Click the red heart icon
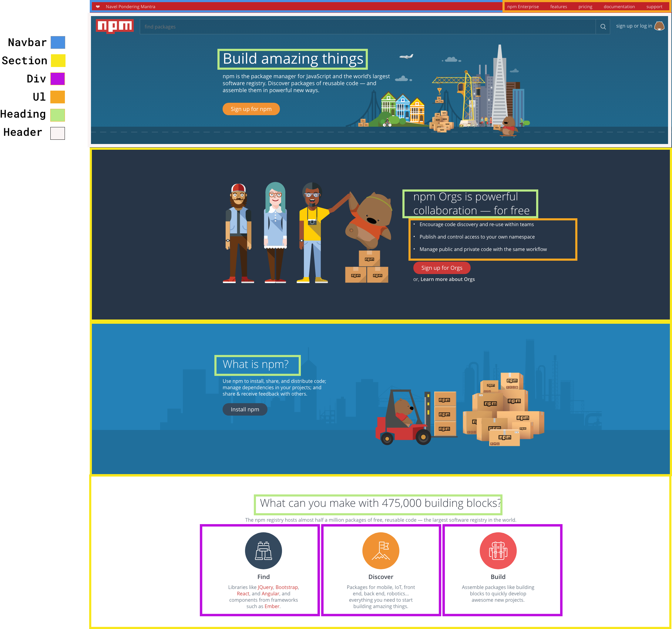The image size is (672, 629). pos(98,6)
